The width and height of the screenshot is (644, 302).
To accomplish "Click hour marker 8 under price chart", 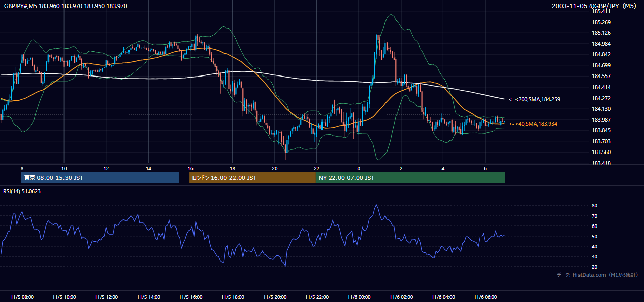I will click(x=22, y=168).
